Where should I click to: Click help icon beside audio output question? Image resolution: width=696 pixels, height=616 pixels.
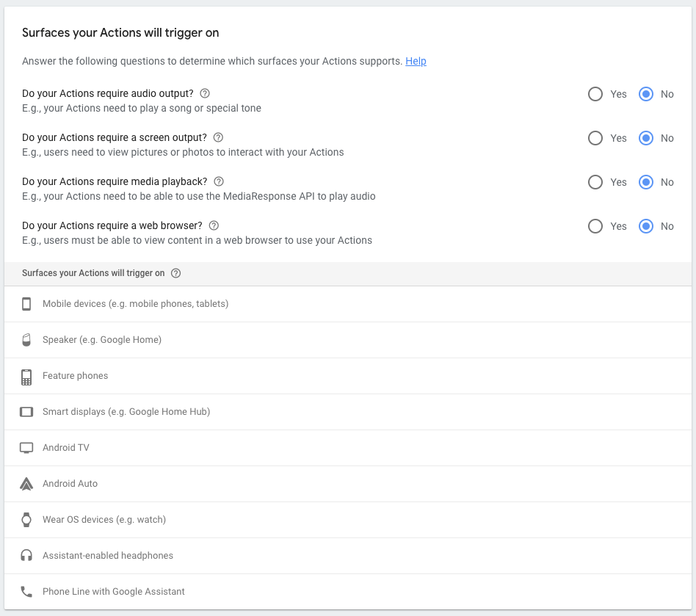pyautogui.click(x=205, y=93)
